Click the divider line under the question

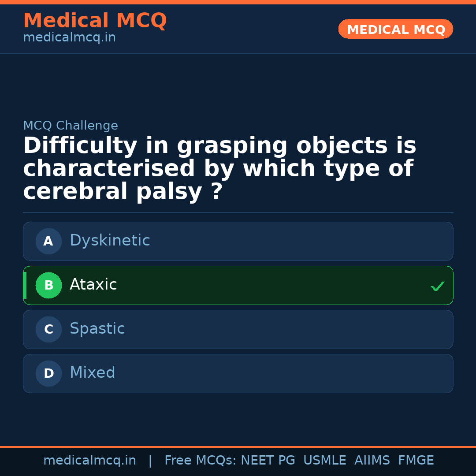(x=238, y=213)
